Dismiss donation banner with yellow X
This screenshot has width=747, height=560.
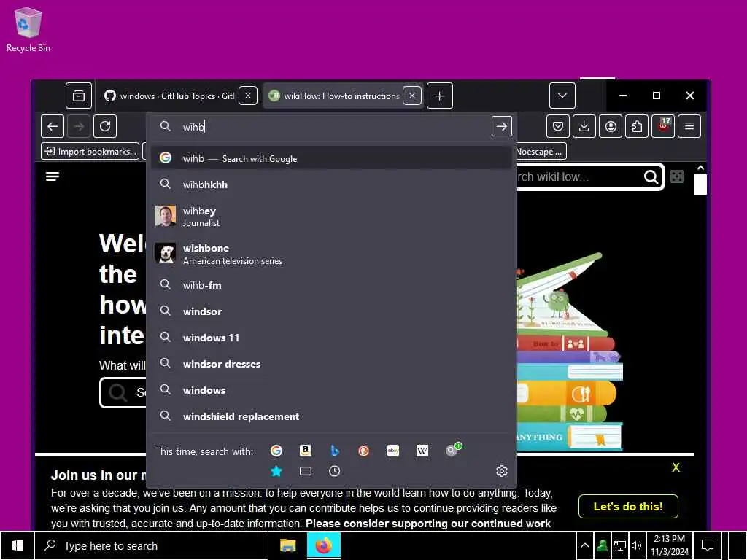(x=676, y=467)
